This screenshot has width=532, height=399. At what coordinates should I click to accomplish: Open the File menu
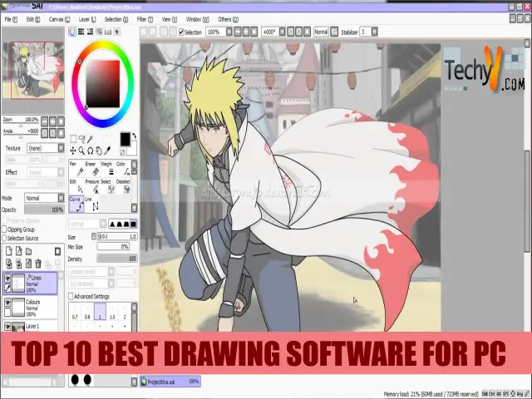[11, 19]
